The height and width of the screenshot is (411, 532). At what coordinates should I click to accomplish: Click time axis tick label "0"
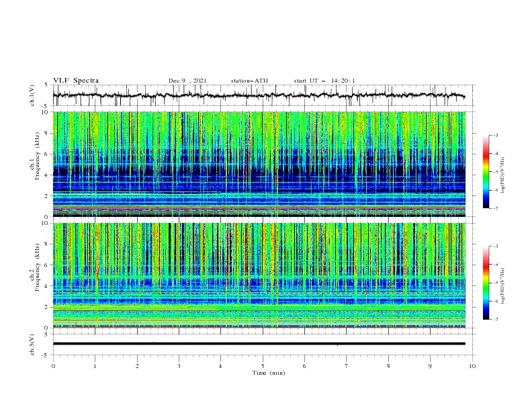[x=53, y=366]
